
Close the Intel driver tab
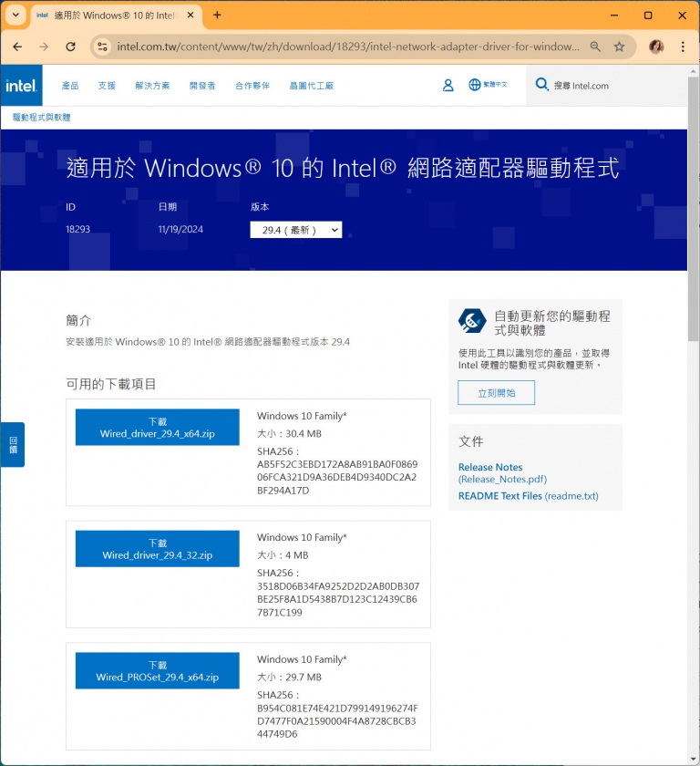click(x=190, y=16)
